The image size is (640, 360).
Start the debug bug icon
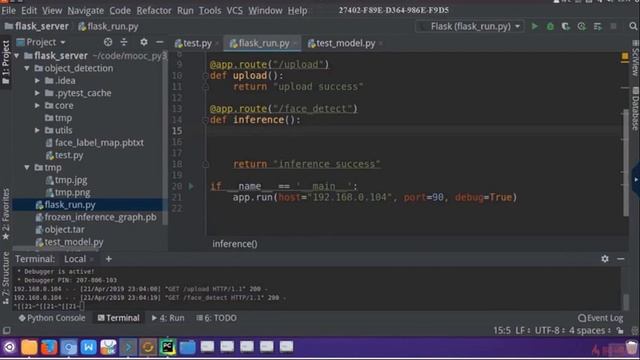pos(550,27)
